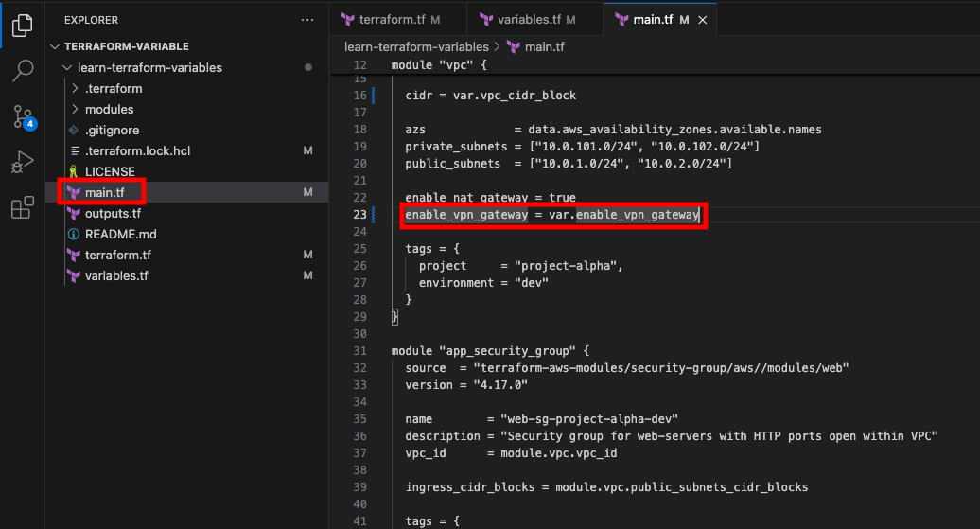980x529 pixels.
Task: Switch to the terraform.tf tab
Action: click(392, 20)
